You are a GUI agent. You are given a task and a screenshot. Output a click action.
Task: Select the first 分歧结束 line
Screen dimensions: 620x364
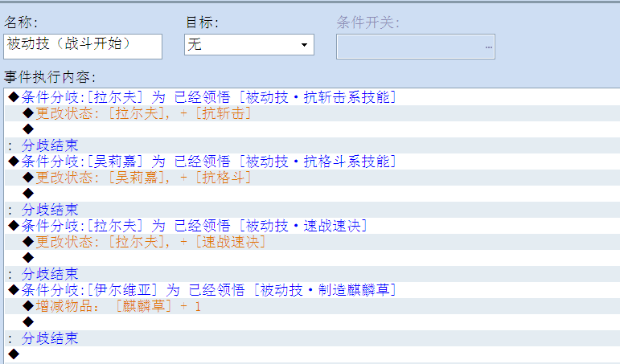(312, 145)
